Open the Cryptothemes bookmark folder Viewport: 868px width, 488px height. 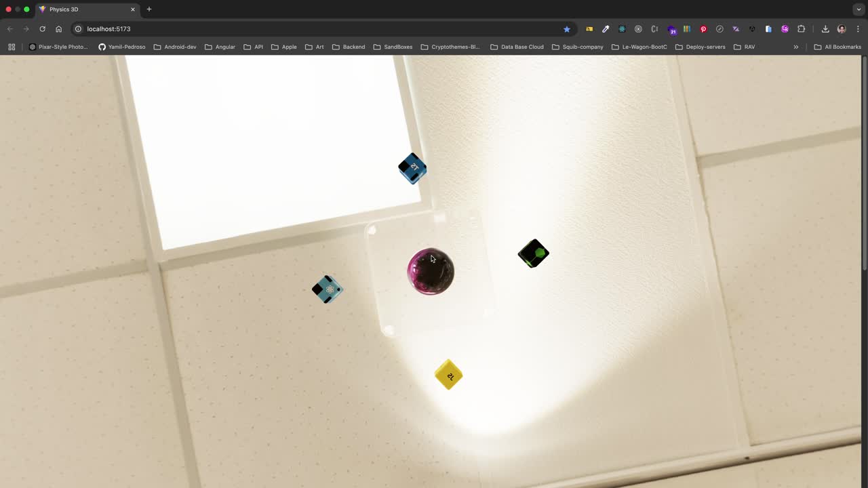[450, 47]
